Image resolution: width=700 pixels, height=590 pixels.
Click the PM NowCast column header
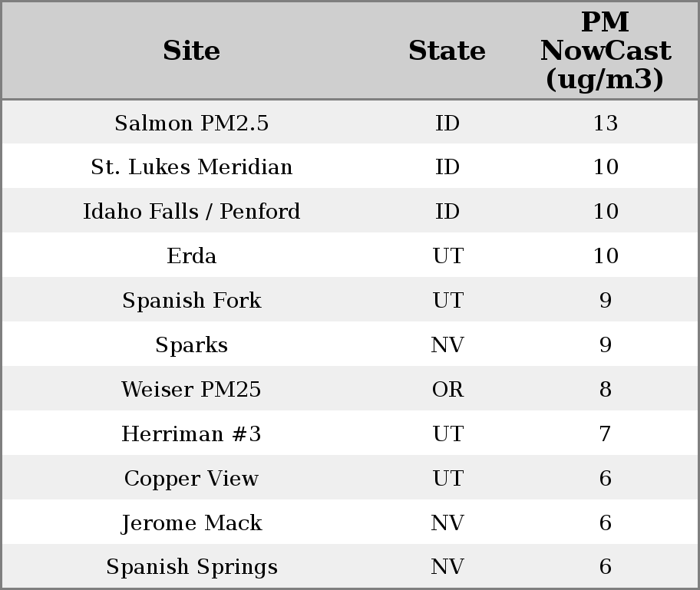tap(605, 51)
